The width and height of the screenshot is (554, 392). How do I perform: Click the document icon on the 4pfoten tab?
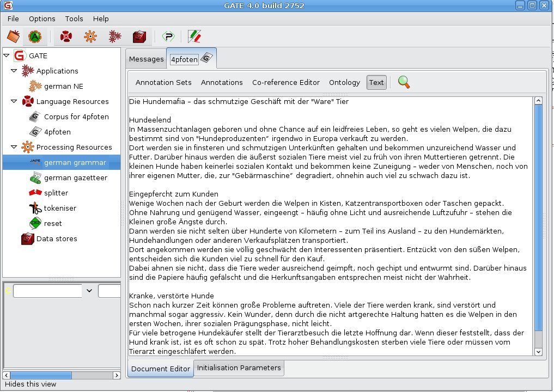click(x=206, y=58)
